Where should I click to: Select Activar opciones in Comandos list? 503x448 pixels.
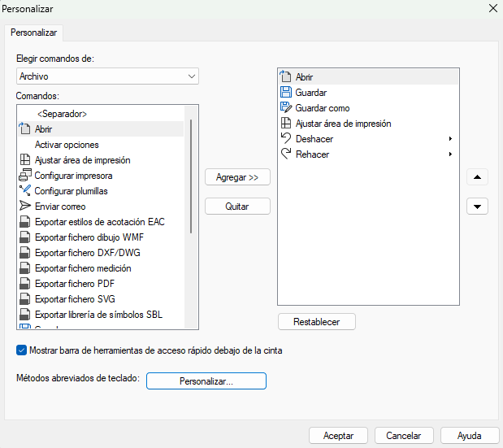pyautogui.click(x=67, y=145)
